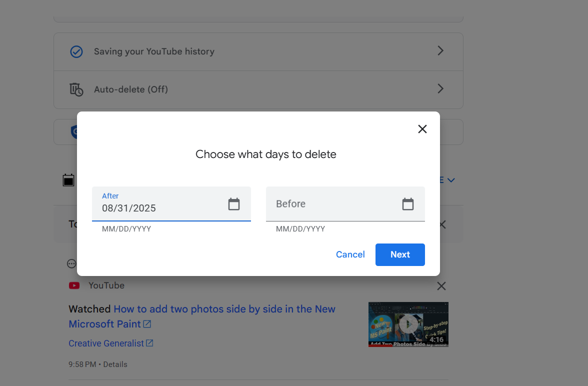Click the calendar filter icon above the activity list
This screenshot has height=386, width=588.
68,179
